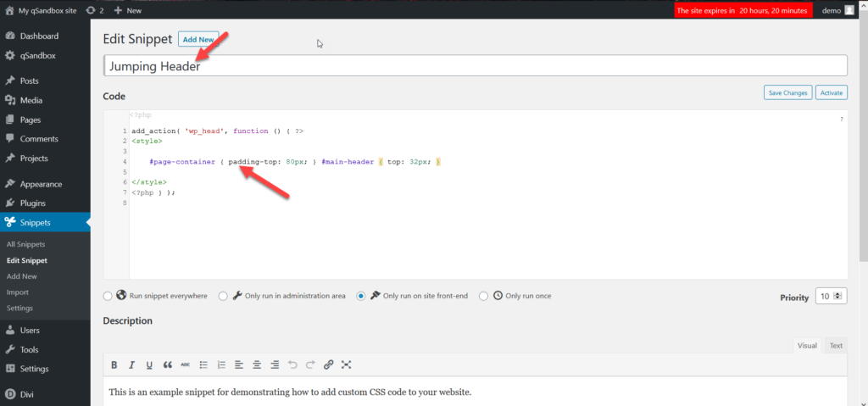Click the Pages icon in the sidebar
Viewport: 868px width, 406px height.
click(x=10, y=120)
